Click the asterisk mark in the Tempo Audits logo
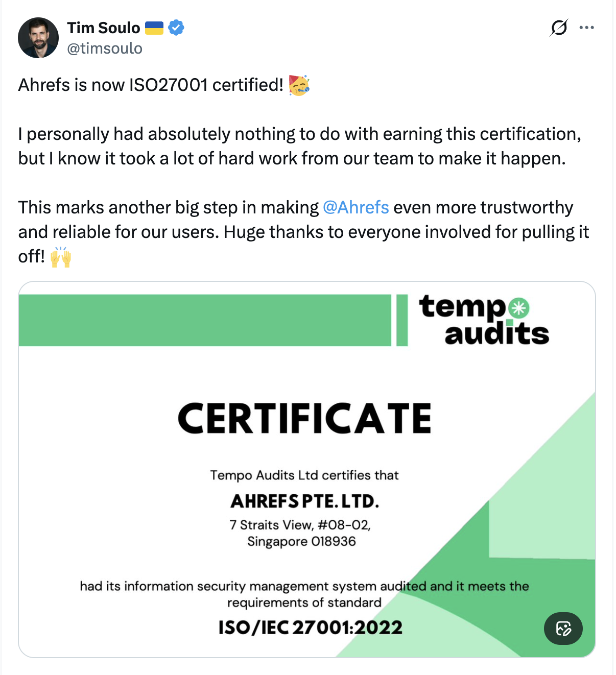 pos(519,308)
